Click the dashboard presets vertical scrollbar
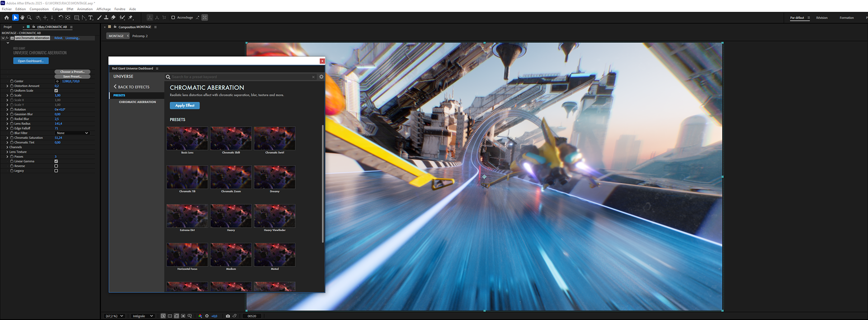Image resolution: width=868 pixels, height=320 pixels. click(323, 183)
